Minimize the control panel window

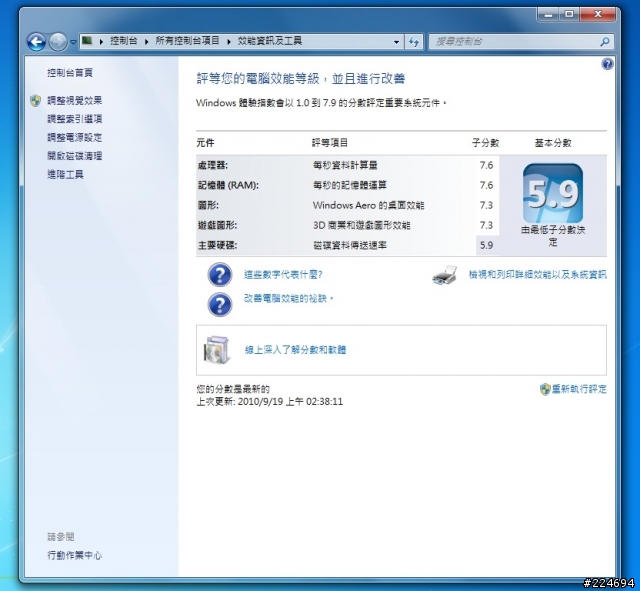548,15
